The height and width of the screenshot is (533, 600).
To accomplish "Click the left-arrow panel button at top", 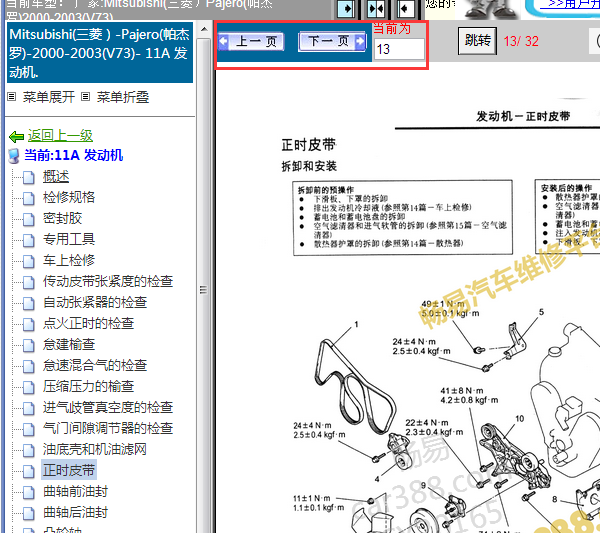I will point(405,9).
